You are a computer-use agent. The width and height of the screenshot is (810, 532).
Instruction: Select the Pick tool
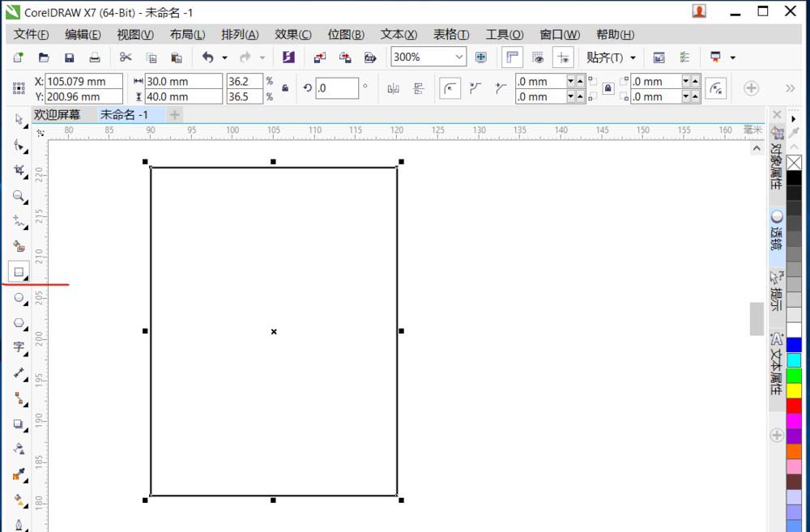19,119
